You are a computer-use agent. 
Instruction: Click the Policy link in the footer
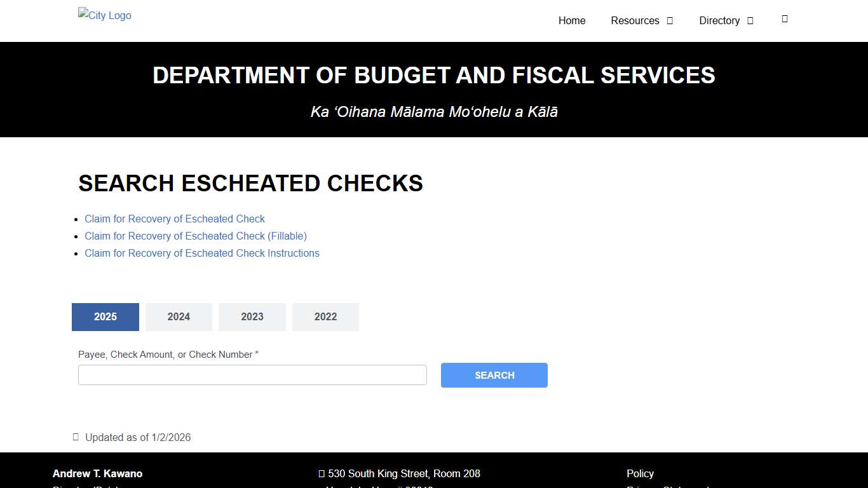click(x=639, y=473)
